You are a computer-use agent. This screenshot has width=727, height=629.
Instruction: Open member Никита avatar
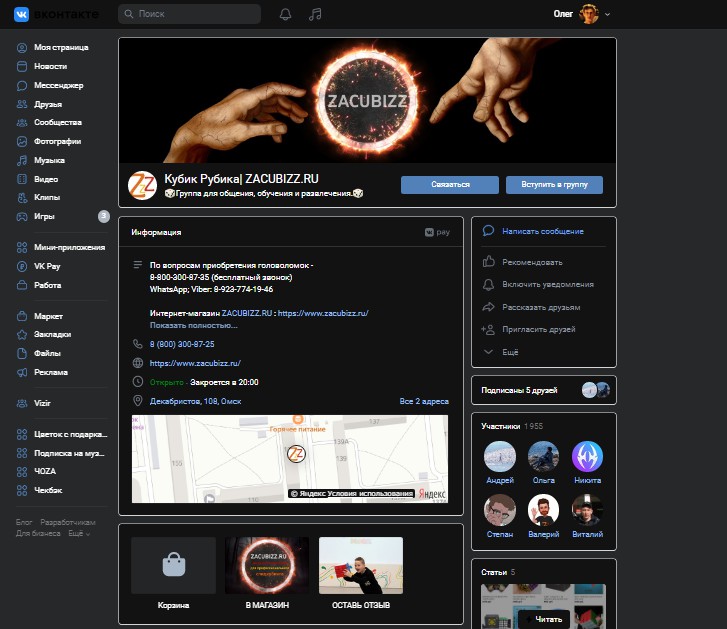click(x=587, y=457)
